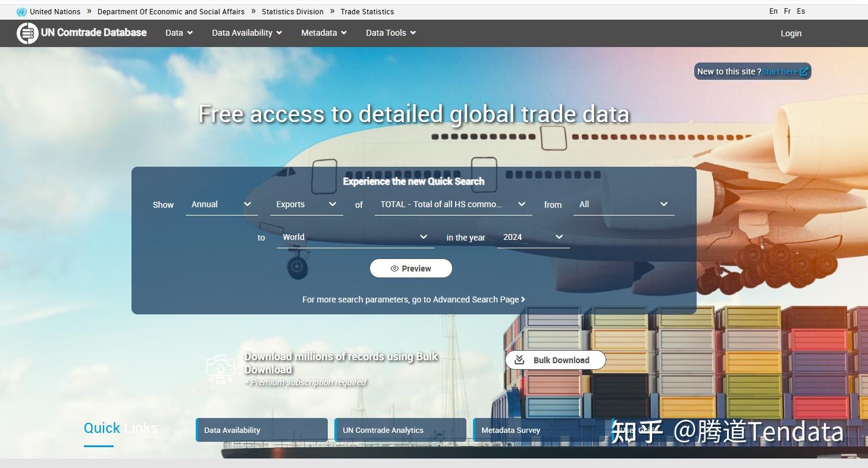Click the UN Comtrade Database title text
Screen dimensions: 868x468
point(93,33)
